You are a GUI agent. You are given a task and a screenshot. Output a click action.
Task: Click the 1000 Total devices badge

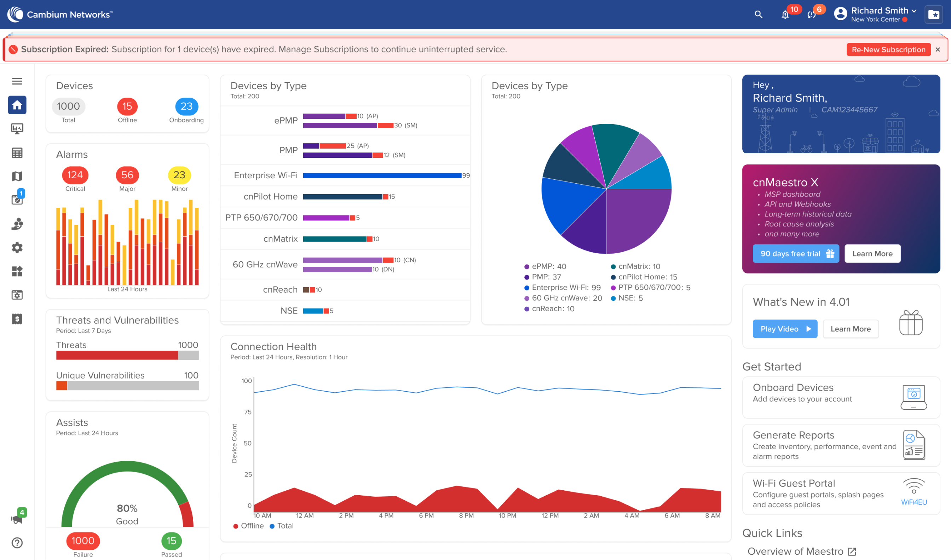68,106
